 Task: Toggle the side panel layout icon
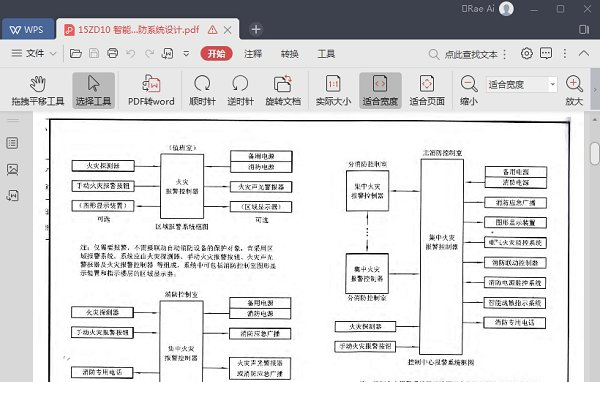(584, 29)
